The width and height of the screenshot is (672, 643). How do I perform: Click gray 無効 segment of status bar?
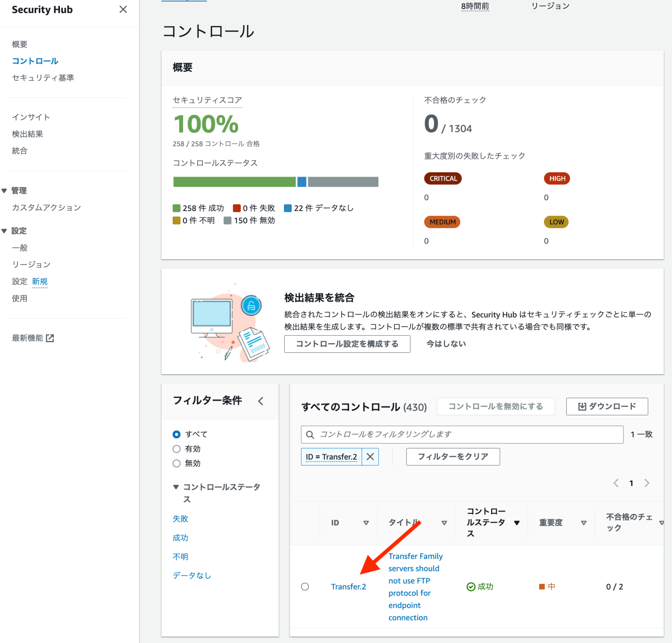click(x=343, y=182)
